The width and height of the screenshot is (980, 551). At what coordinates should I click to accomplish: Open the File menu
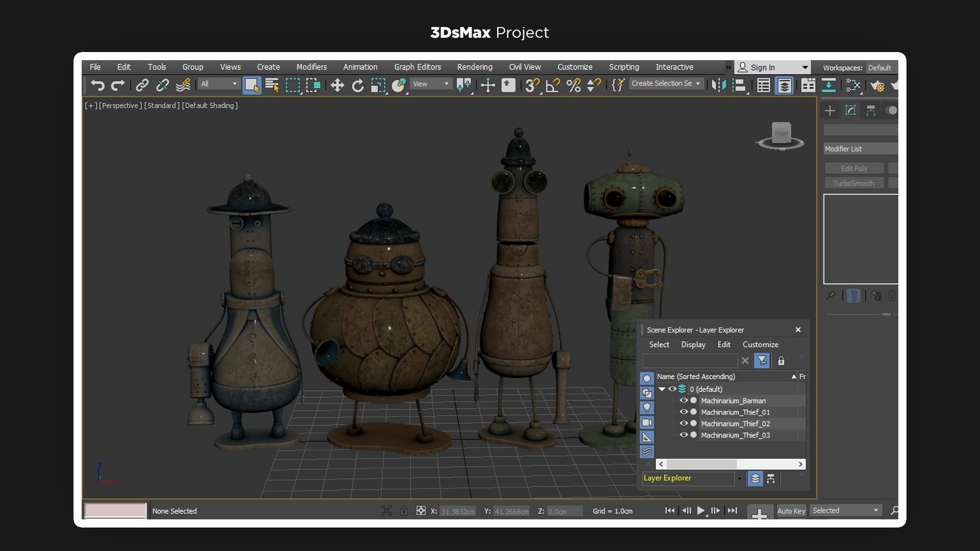point(95,67)
